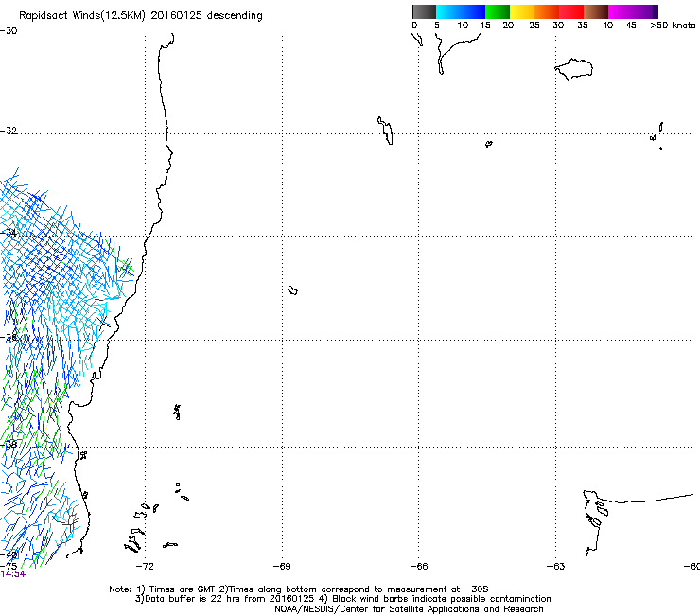Click the '-63' longitude label
The width and height of the screenshot is (700, 615).
pyautogui.click(x=556, y=567)
